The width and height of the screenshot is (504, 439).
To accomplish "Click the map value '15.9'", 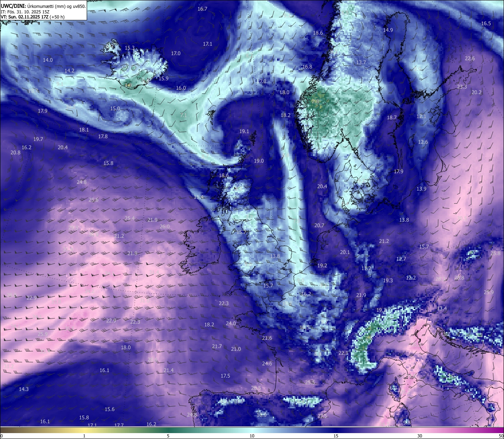I will pos(163,78).
